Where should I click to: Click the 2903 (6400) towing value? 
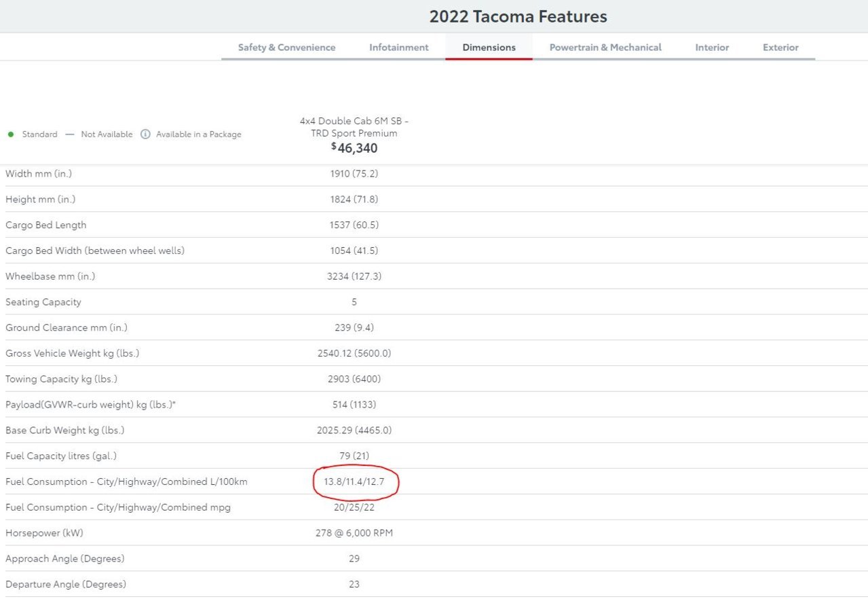[354, 379]
